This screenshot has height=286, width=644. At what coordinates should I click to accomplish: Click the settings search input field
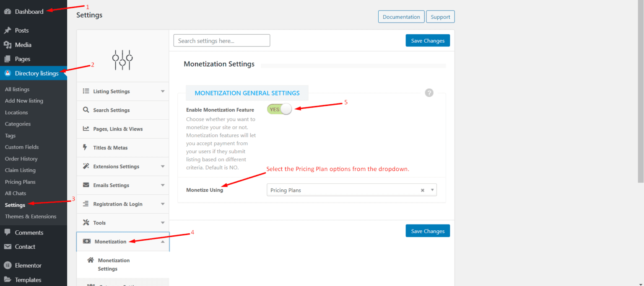click(x=221, y=40)
